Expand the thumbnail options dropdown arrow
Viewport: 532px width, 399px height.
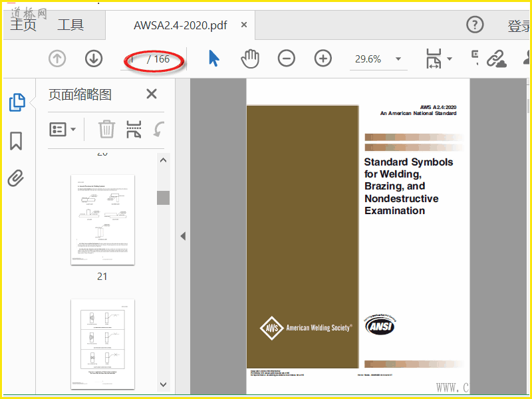73,129
